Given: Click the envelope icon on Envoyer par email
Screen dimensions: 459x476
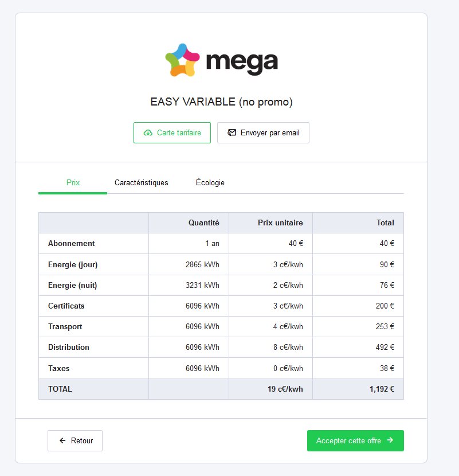Looking at the screenshot, I should [x=232, y=132].
